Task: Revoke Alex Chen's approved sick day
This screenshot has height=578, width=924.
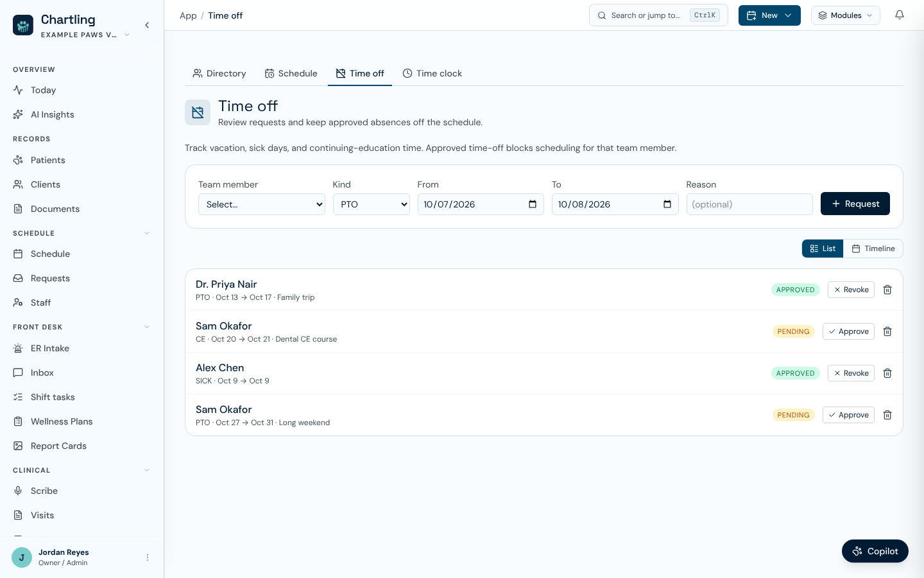Action: point(851,373)
